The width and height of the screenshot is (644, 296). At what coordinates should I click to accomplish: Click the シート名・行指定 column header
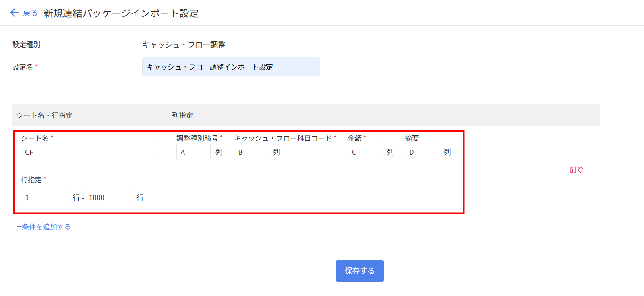(x=44, y=115)
